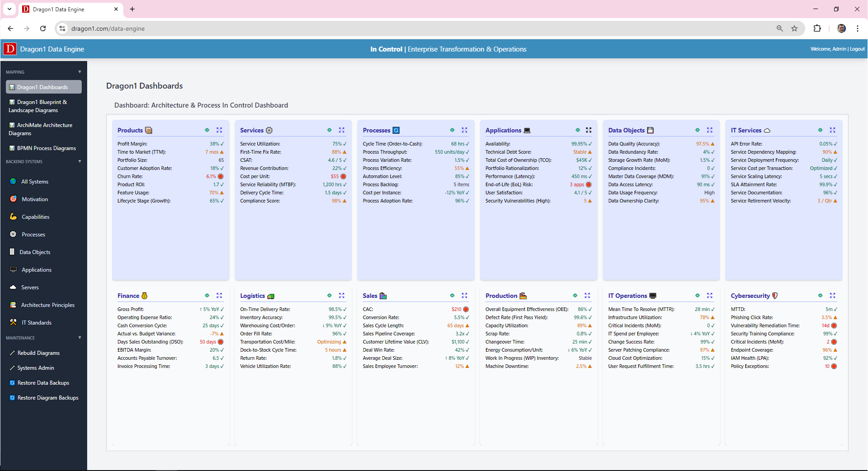Image resolution: width=868 pixels, height=471 pixels.
Task: Toggle the eye icon on the Cybersecurity panel
Action: coord(820,296)
